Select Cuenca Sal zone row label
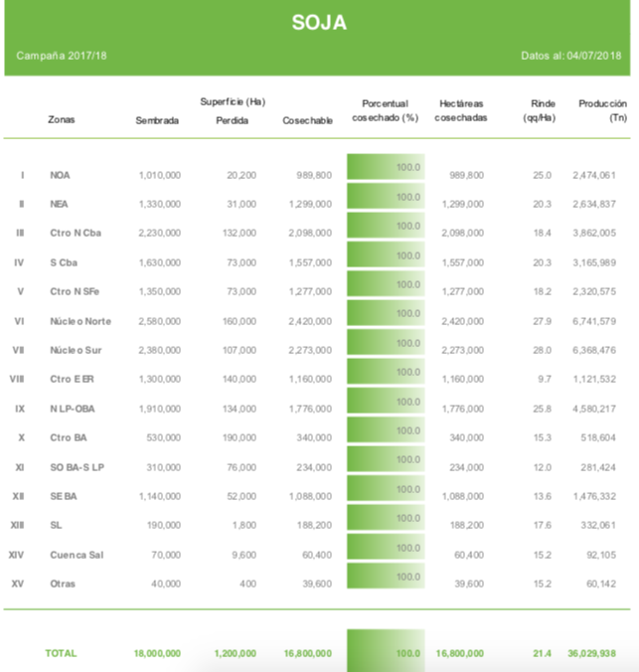This screenshot has height=672, width=639. coord(77,555)
